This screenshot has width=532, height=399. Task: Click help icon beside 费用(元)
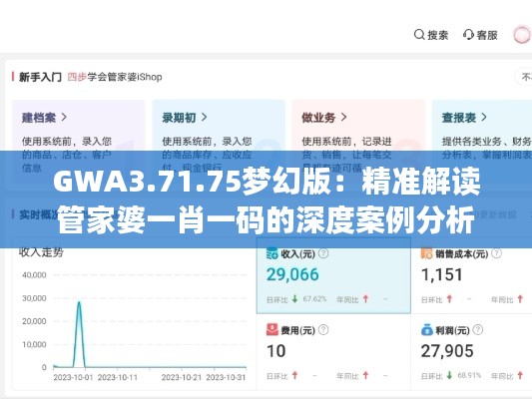pyautogui.click(x=323, y=329)
